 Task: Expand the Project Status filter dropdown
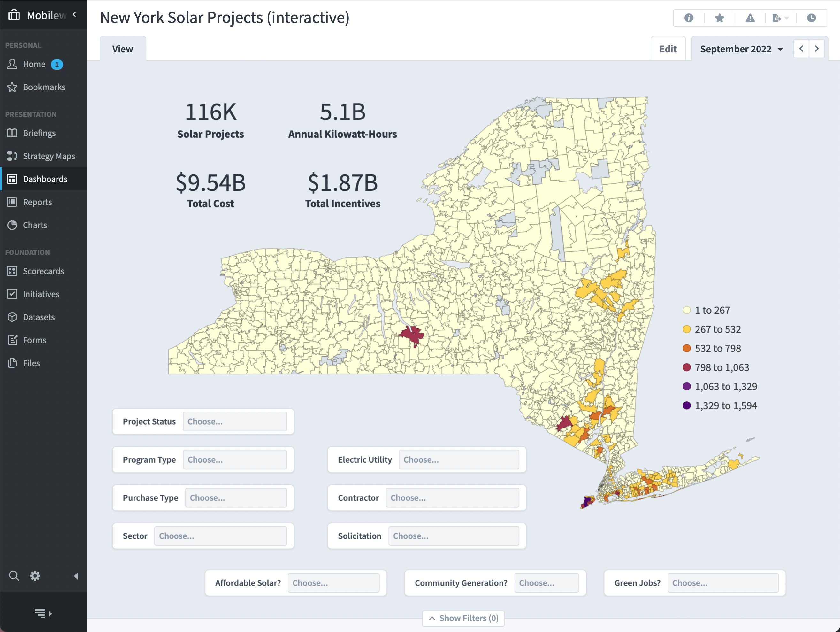(x=235, y=421)
